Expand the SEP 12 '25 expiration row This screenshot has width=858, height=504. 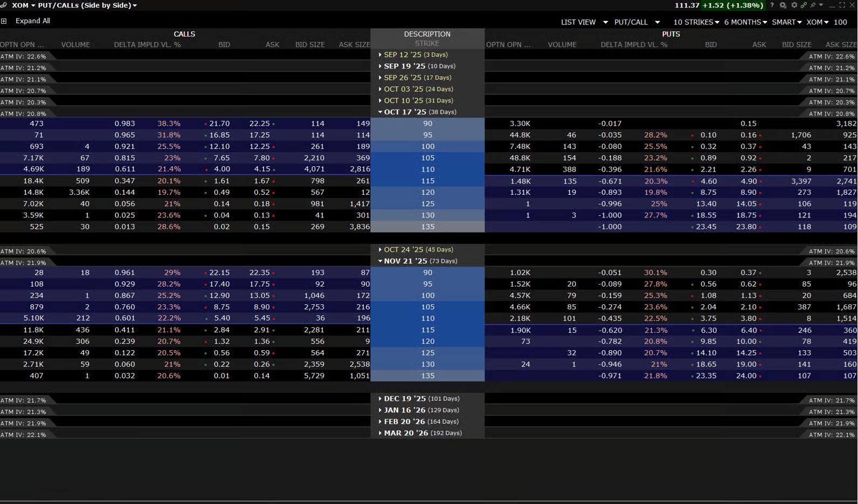point(380,55)
